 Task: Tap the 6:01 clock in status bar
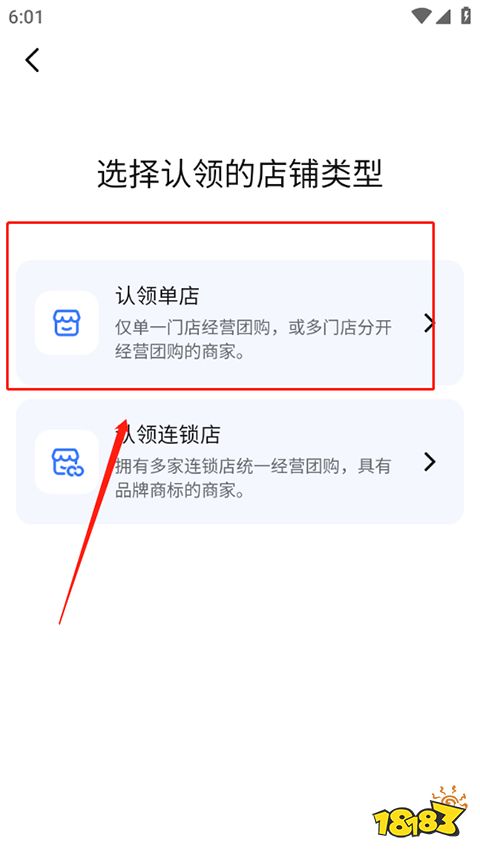pyautogui.click(x=25, y=16)
